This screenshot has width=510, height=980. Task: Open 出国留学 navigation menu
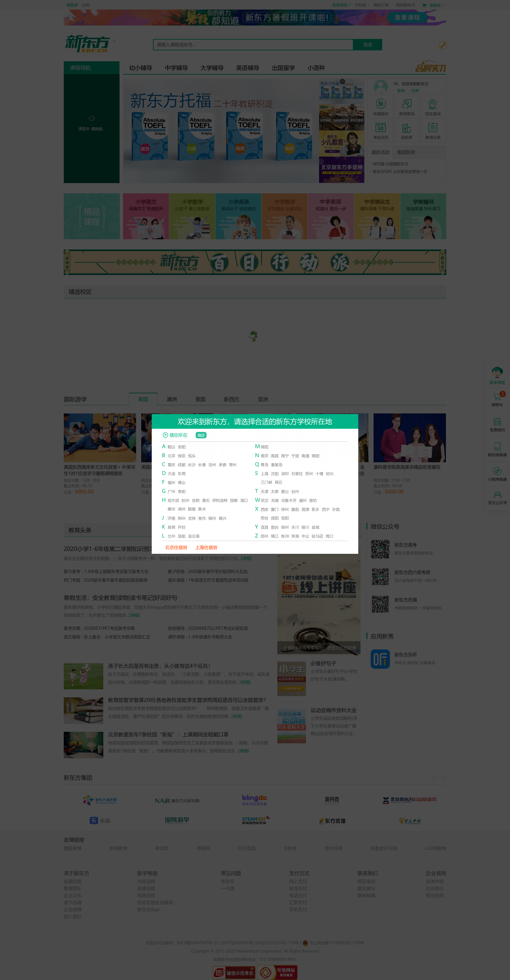(283, 68)
